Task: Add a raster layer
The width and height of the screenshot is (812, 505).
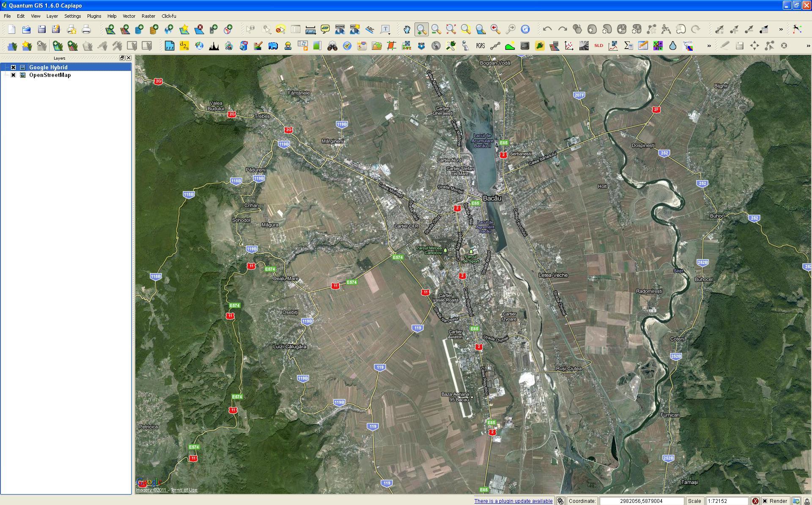Action: (125, 29)
